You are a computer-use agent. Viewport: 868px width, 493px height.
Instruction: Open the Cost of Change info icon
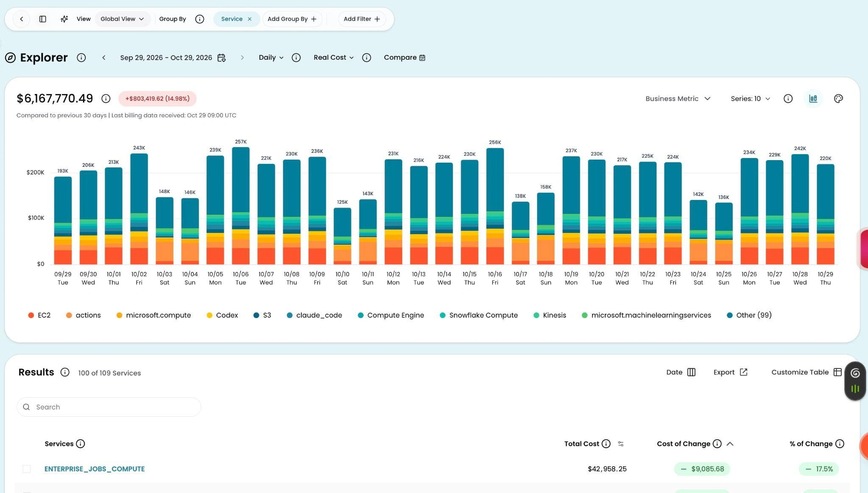pyautogui.click(x=717, y=444)
